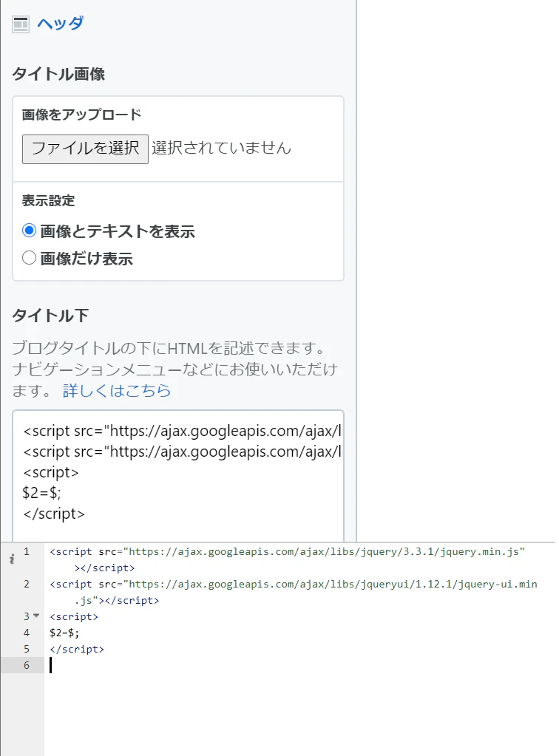Viewport: 559px width, 756px height.
Task: Click line number 2 in editor gutter
Action: (27, 584)
